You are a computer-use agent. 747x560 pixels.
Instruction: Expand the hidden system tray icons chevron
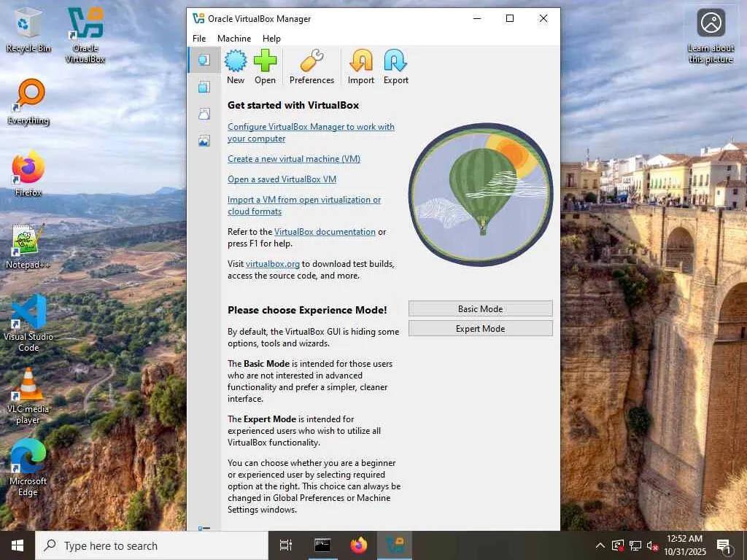coord(600,545)
